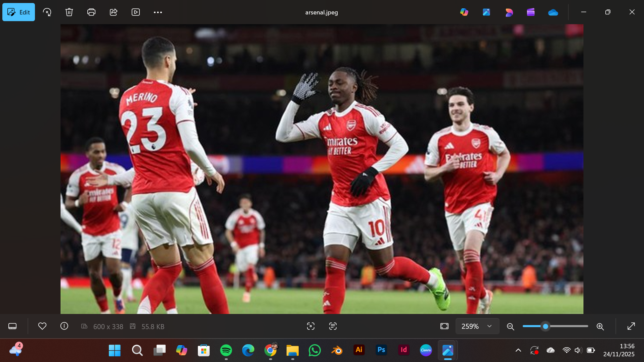Image resolution: width=644 pixels, height=362 pixels.
Task: Launch Adobe Illustrator from taskbar
Action: 359,350
